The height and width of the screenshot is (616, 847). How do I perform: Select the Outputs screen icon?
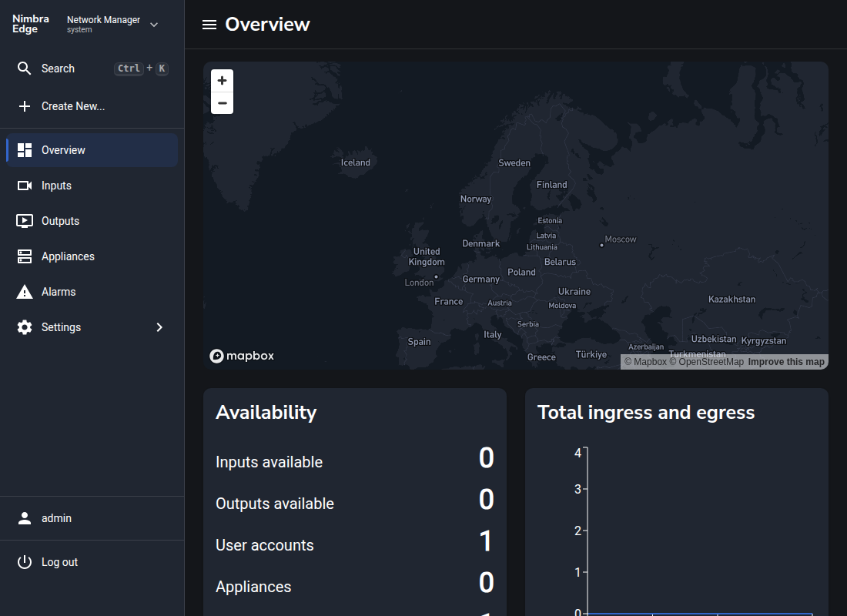[25, 221]
